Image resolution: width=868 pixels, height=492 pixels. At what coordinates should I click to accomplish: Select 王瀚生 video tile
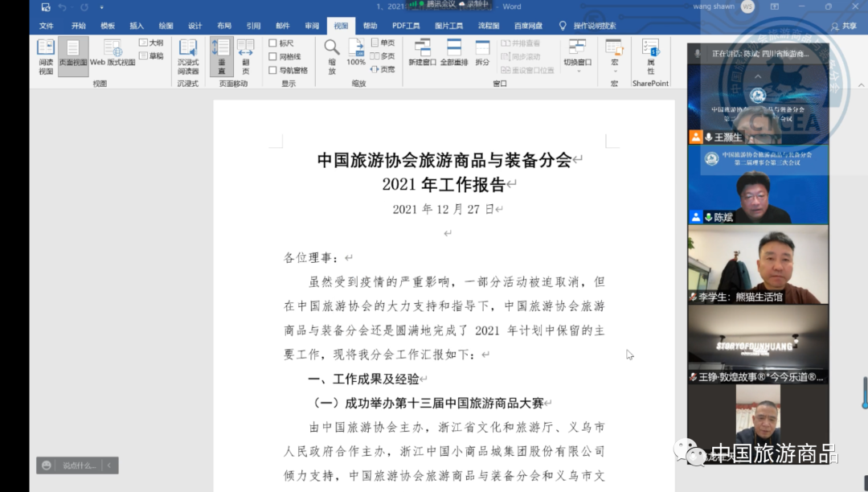tap(758, 103)
